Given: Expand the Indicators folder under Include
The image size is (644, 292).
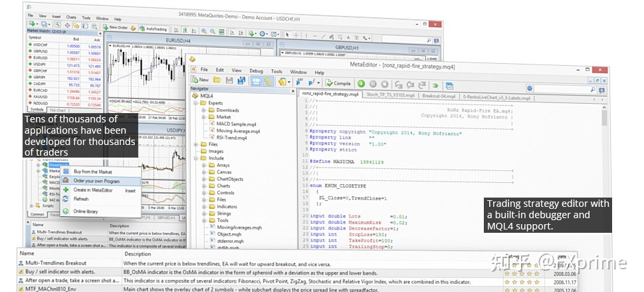Looking at the screenshot, I should coord(203,206).
